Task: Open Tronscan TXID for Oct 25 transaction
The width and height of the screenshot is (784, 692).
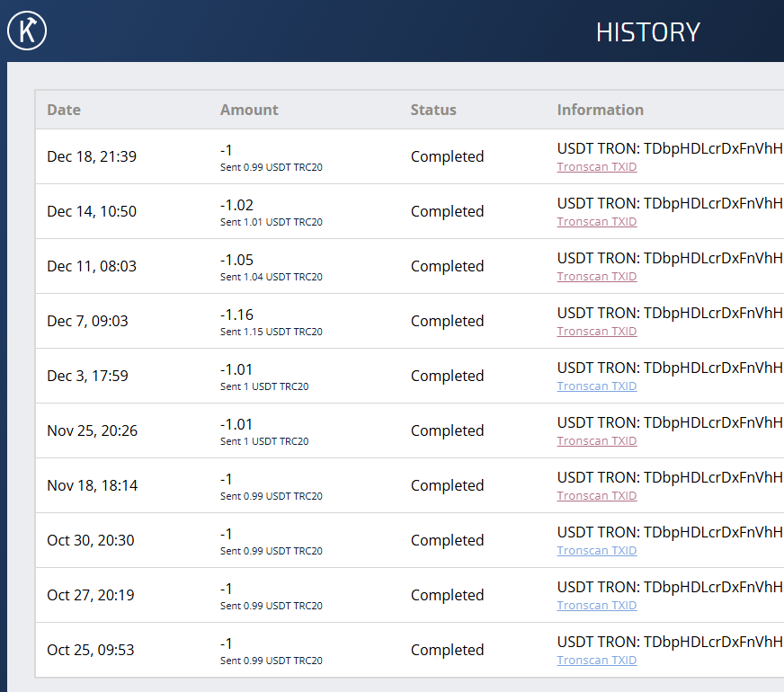Action: click(596, 660)
